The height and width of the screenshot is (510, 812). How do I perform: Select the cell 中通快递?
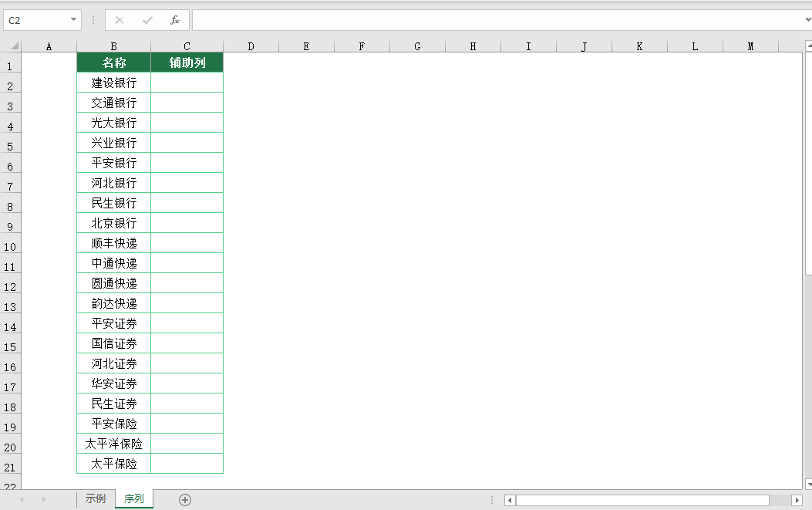[113, 263]
